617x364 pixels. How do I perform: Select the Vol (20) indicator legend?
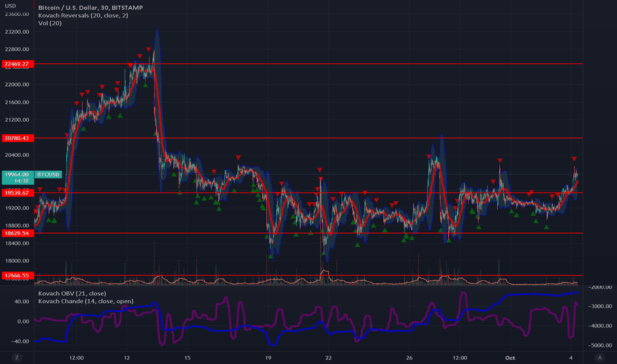click(50, 23)
